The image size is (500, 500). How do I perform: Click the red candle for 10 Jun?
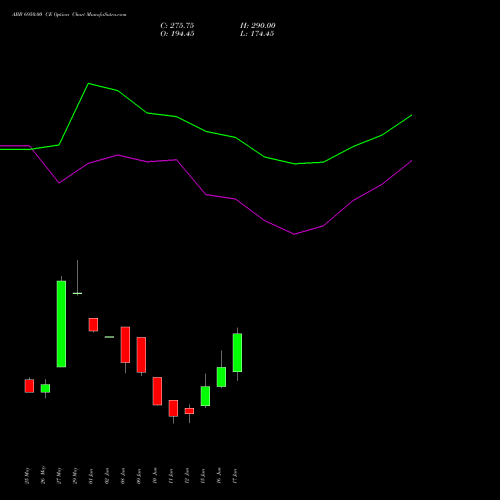[157, 391]
